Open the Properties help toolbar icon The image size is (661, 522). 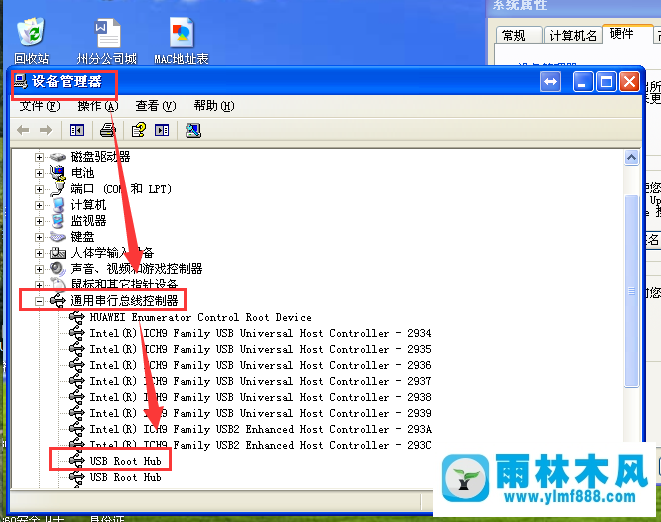(138, 130)
